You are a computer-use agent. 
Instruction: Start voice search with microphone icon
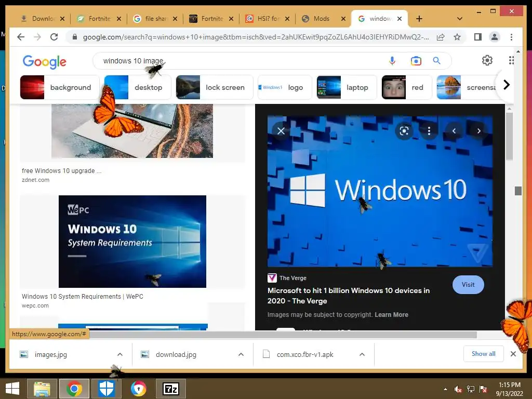392,61
